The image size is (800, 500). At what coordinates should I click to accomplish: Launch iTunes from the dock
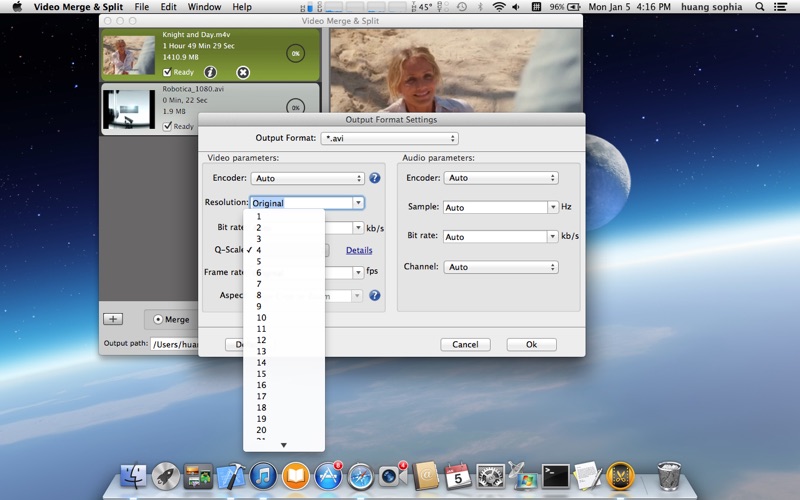click(263, 476)
